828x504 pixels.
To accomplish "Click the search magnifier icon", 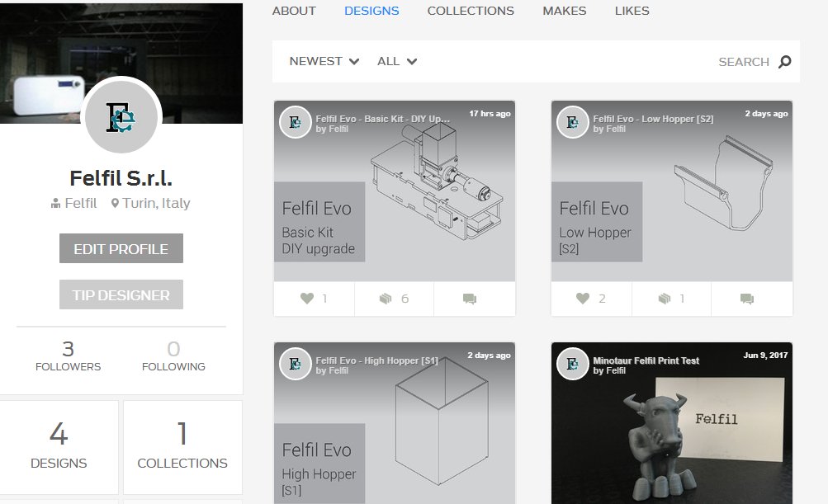I will coord(785,62).
